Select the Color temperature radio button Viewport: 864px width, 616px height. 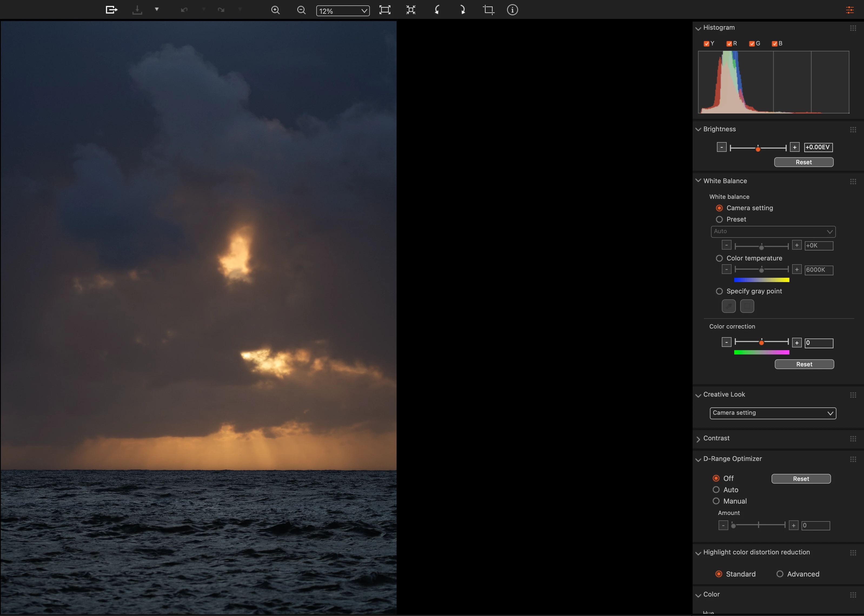(x=719, y=258)
